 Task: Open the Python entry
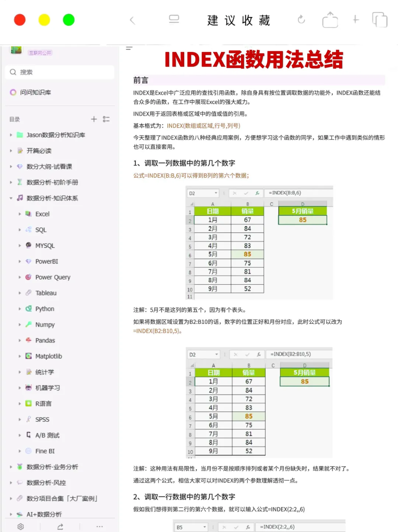[x=45, y=309]
